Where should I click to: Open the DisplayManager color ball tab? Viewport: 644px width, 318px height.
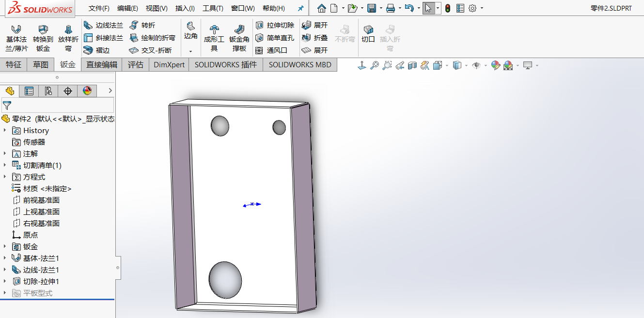click(x=87, y=91)
